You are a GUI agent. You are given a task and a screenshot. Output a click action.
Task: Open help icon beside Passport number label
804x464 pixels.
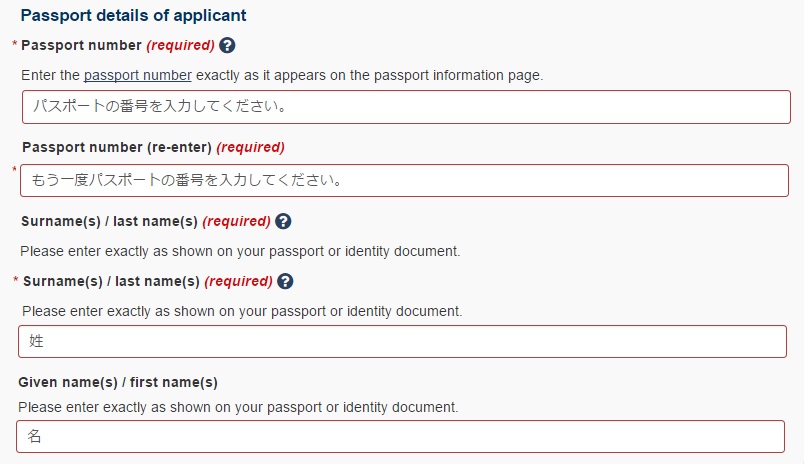pos(227,46)
